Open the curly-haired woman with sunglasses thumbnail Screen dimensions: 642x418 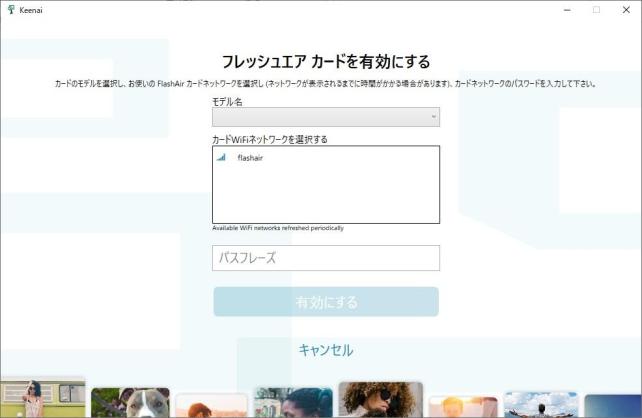click(x=381, y=400)
